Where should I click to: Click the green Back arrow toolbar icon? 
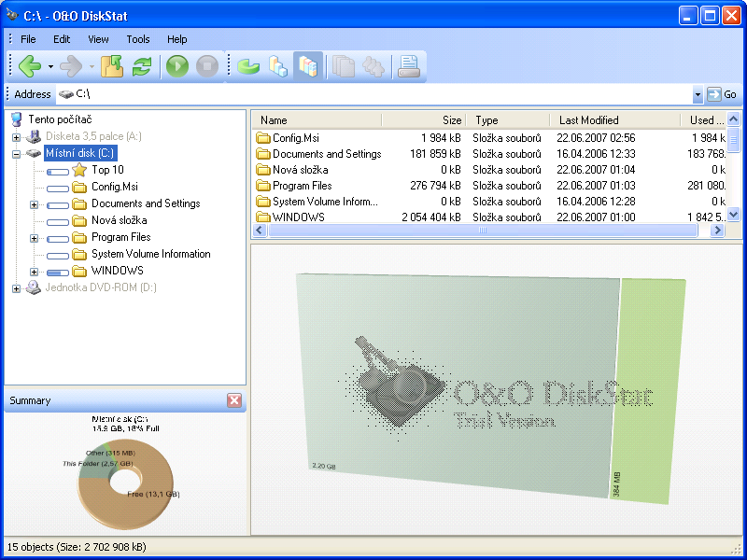click(30, 66)
